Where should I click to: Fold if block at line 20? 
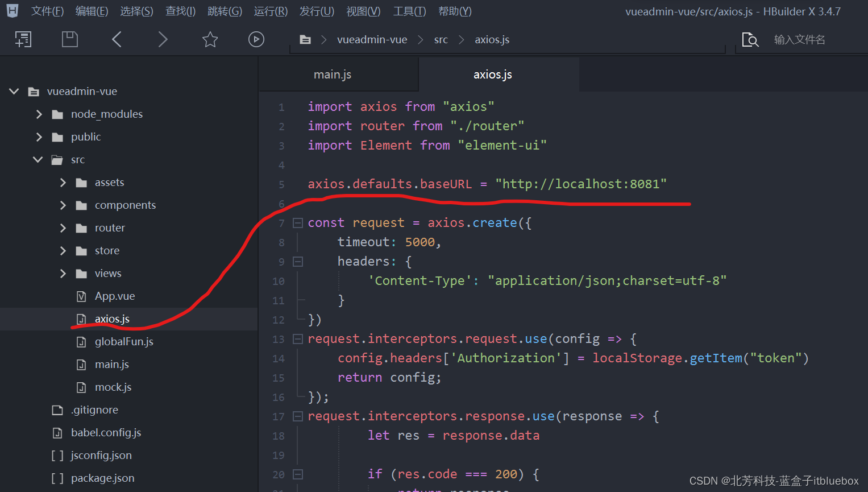pos(297,474)
